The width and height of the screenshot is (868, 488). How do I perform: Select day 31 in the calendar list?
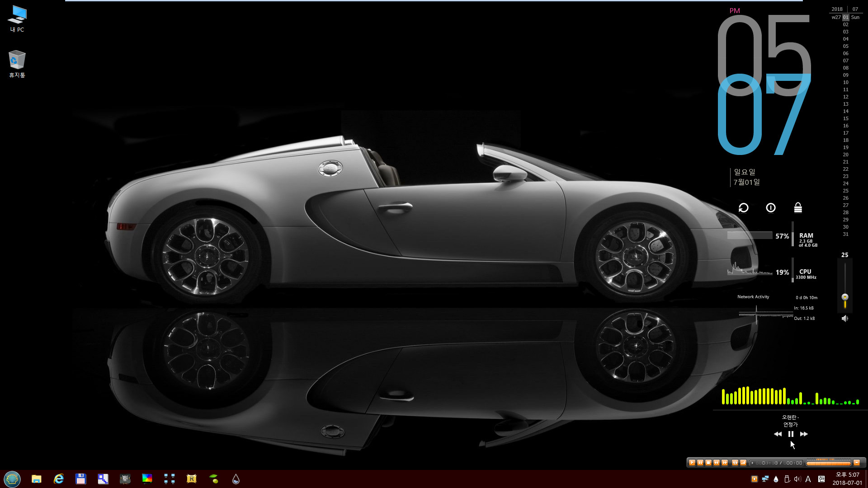tap(845, 234)
